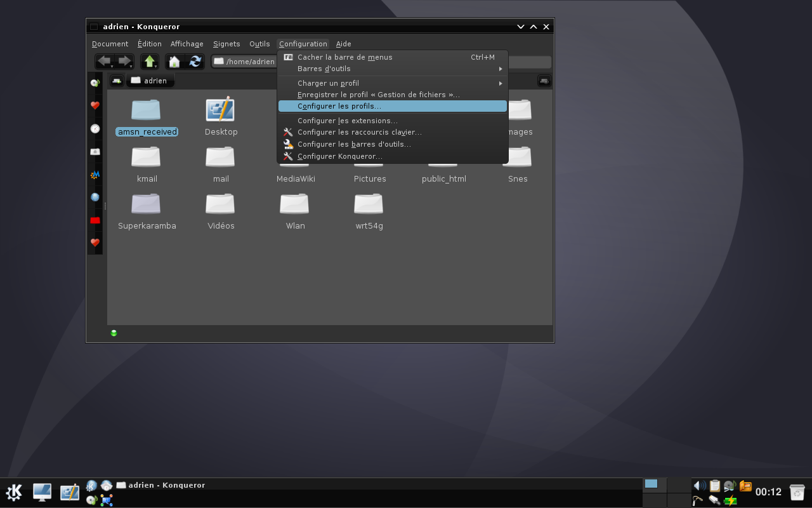Click the 00:12 clock in the panel

[x=768, y=492]
